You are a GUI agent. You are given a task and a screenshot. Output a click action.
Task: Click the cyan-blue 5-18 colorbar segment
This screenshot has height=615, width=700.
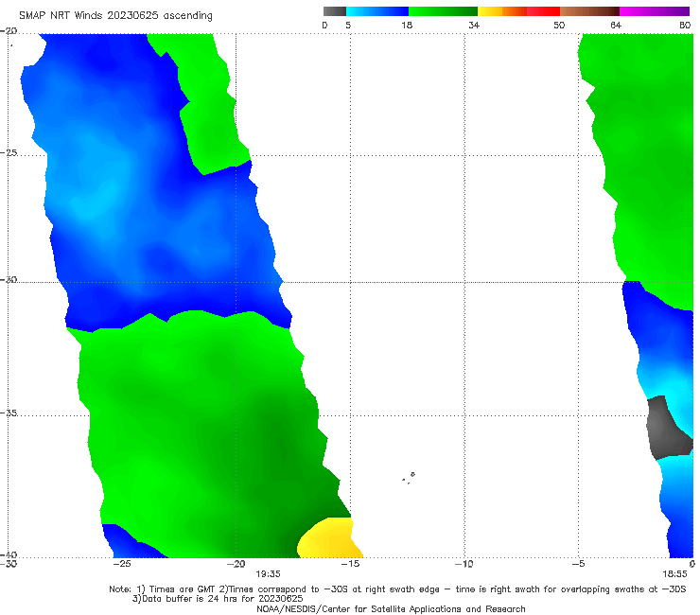click(x=377, y=11)
